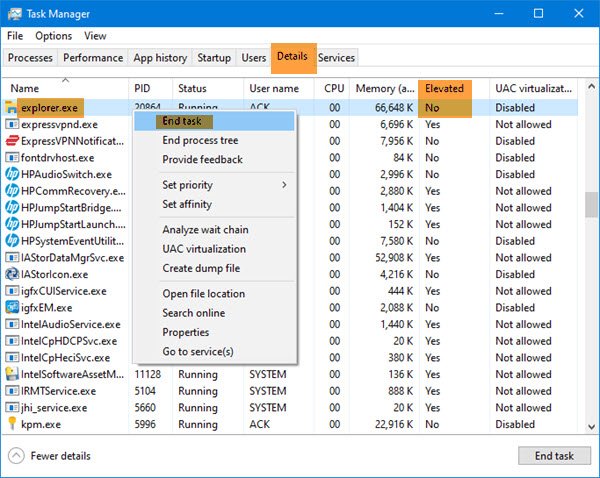Open the Options menu

[x=54, y=36]
